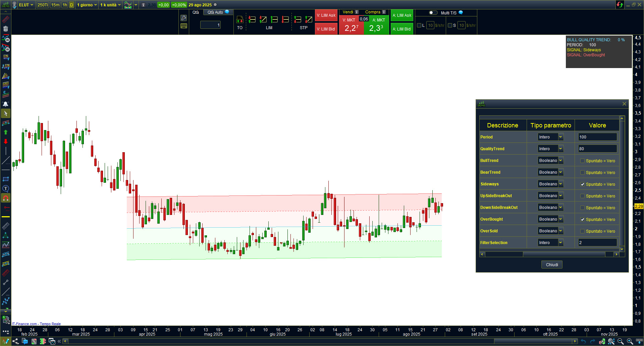
Task: Uncheck the Sideways checkbox
Action: (582, 184)
